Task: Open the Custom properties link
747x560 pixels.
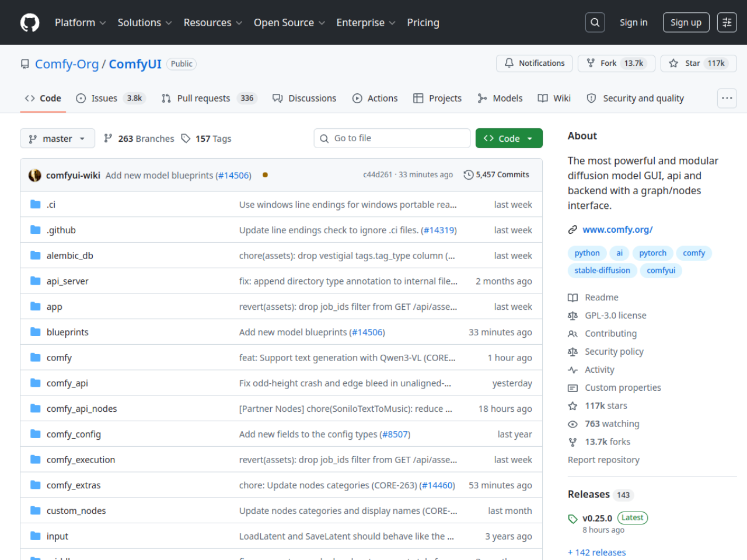Action: click(623, 388)
